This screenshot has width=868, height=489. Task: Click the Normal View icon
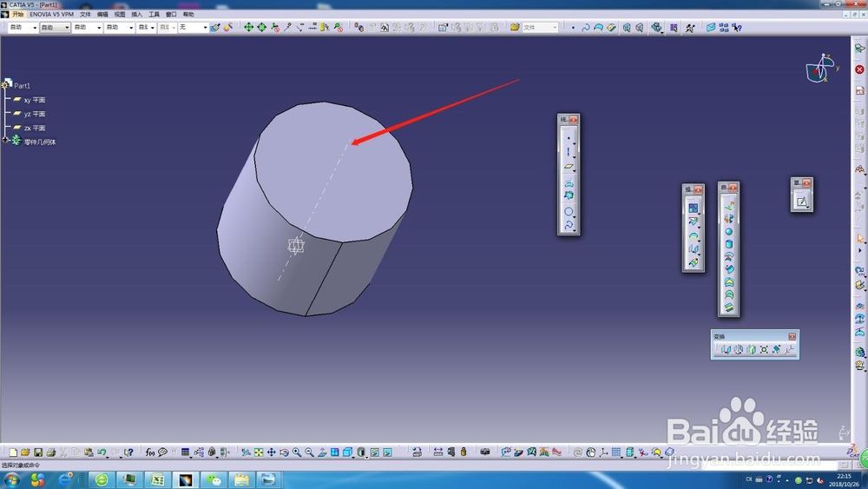click(322, 453)
